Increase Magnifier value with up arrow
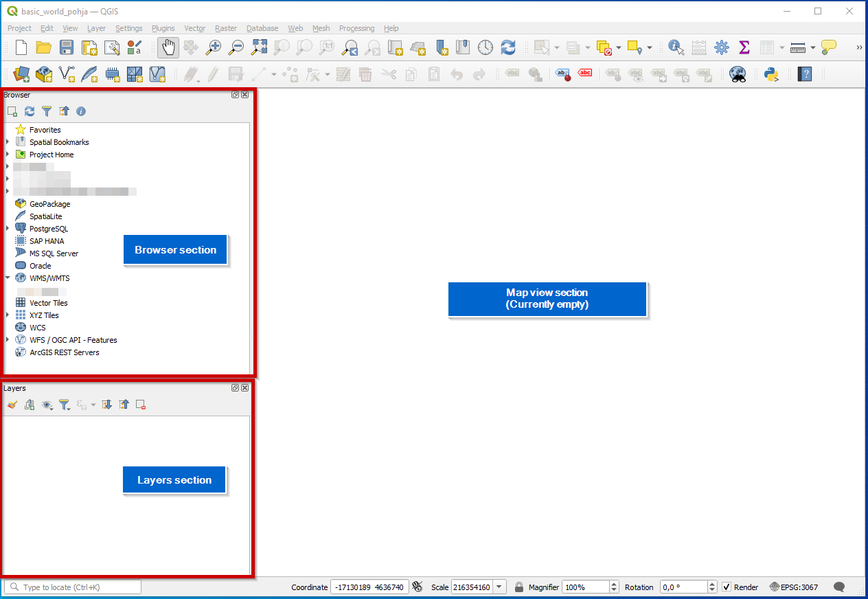The image size is (868, 599). click(x=614, y=584)
